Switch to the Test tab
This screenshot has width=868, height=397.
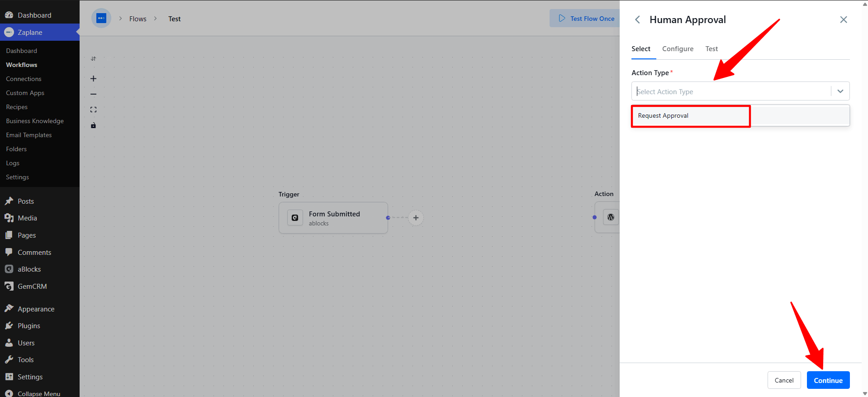pos(711,49)
